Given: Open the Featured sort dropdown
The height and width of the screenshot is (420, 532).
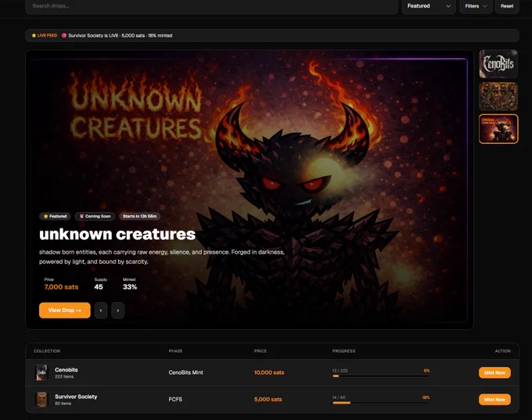Looking at the screenshot, I should (x=429, y=6).
